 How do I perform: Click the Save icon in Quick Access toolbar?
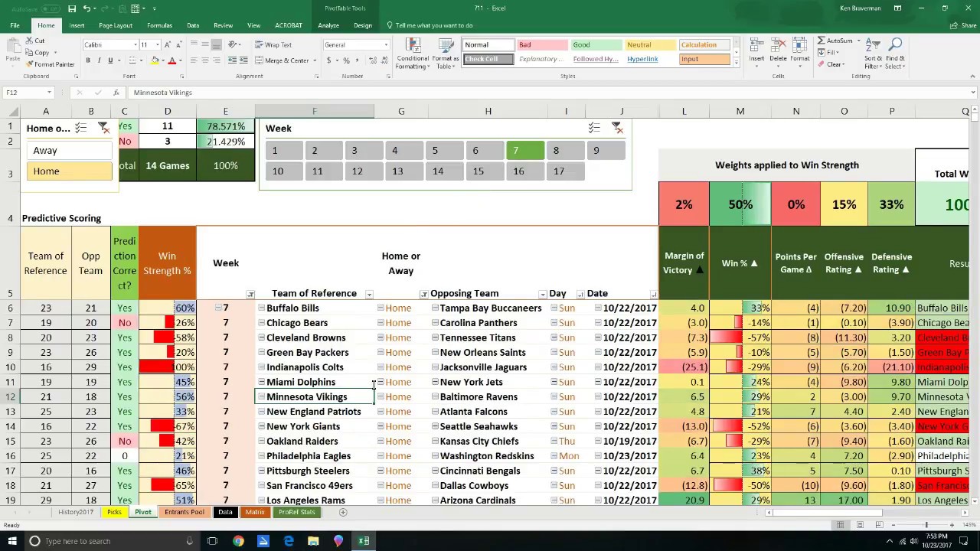pyautogui.click(x=72, y=8)
